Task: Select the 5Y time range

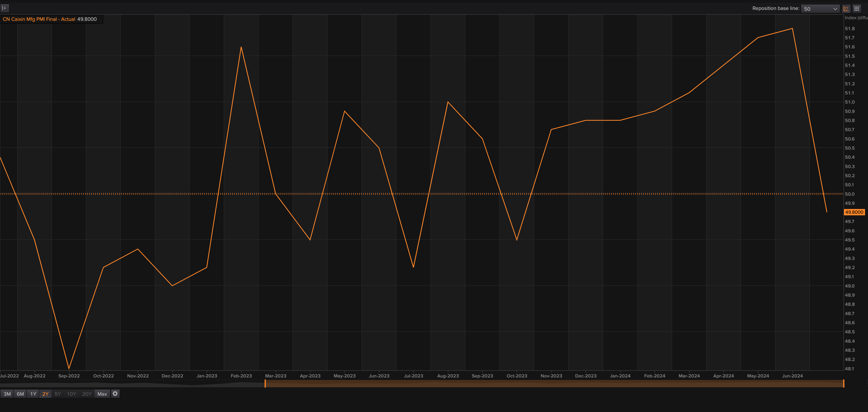Action: tap(58, 394)
